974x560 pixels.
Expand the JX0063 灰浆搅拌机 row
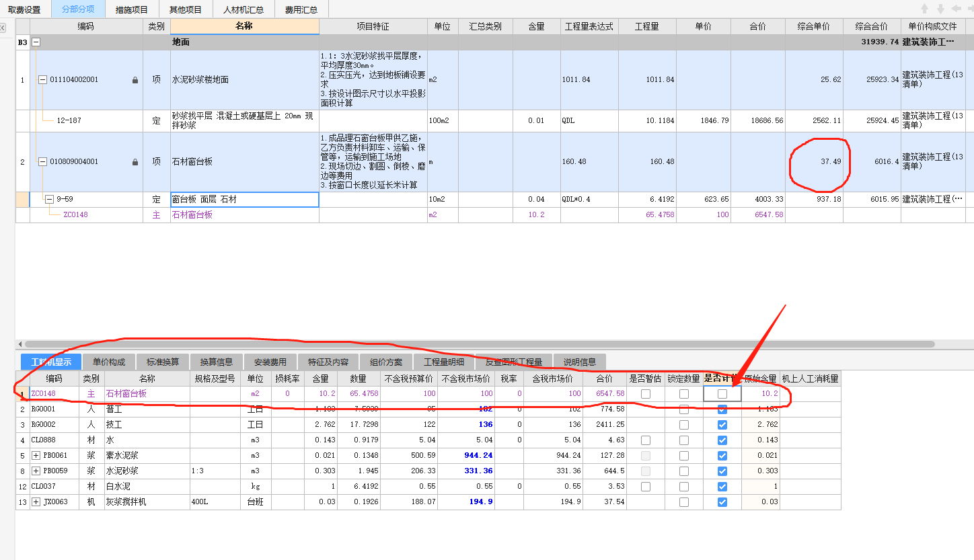36,502
